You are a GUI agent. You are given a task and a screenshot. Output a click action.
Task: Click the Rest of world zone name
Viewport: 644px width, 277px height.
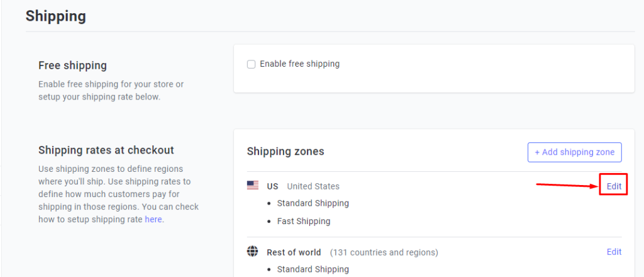[x=294, y=252]
